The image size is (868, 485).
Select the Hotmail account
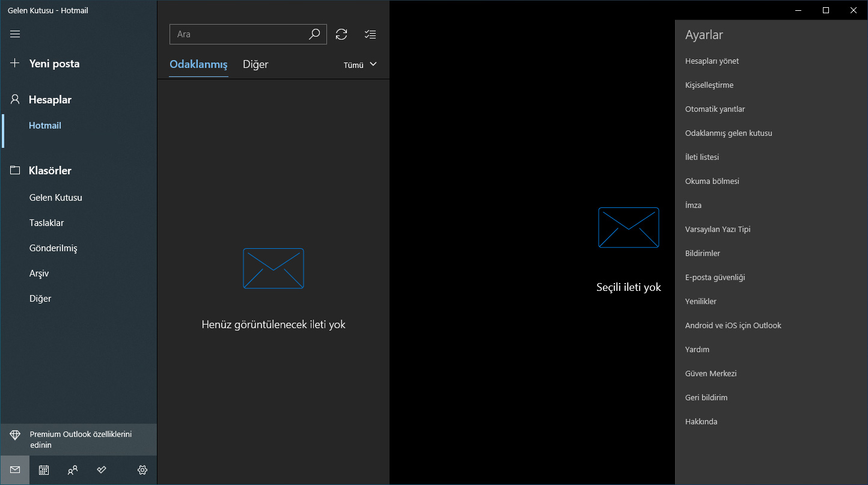pyautogui.click(x=45, y=126)
